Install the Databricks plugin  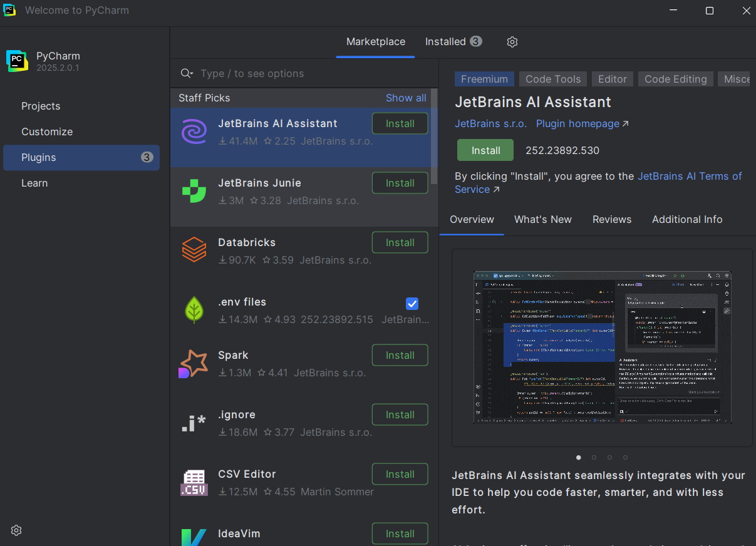[x=400, y=242]
